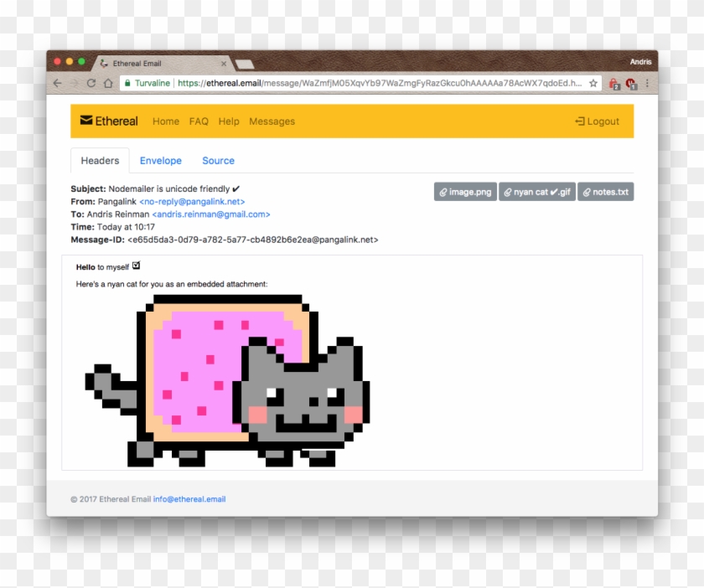Select the Headers tab

tap(99, 160)
